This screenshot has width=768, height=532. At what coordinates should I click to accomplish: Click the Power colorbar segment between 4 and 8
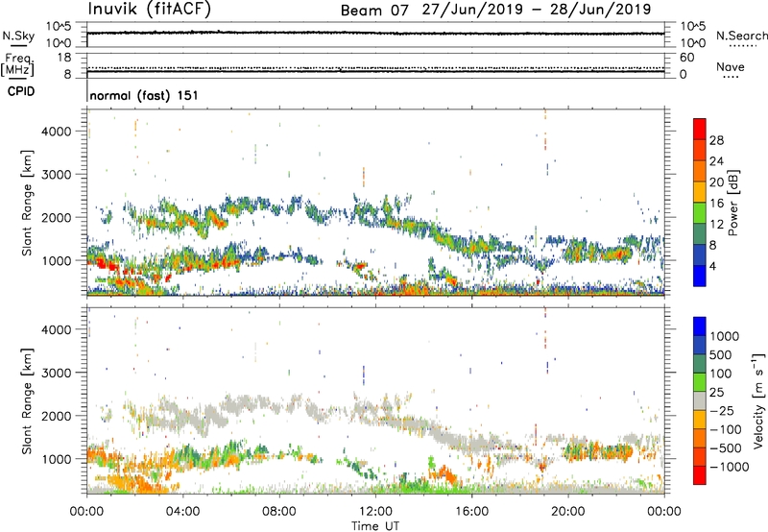point(700,255)
